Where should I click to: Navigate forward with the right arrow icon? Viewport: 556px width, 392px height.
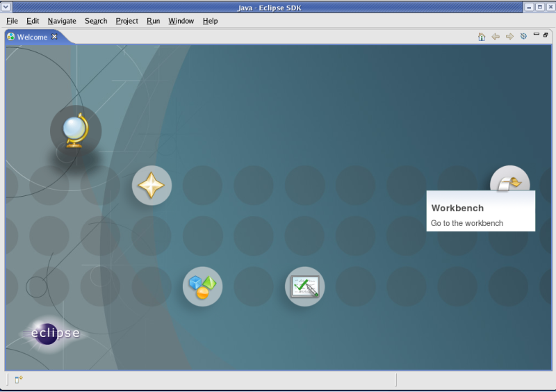pyautogui.click(x=509, y=36)
